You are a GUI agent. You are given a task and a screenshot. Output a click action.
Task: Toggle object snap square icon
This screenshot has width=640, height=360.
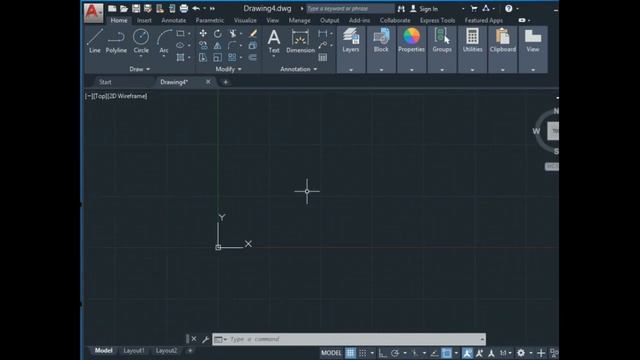pyautogui.click(x=447, y=353)
